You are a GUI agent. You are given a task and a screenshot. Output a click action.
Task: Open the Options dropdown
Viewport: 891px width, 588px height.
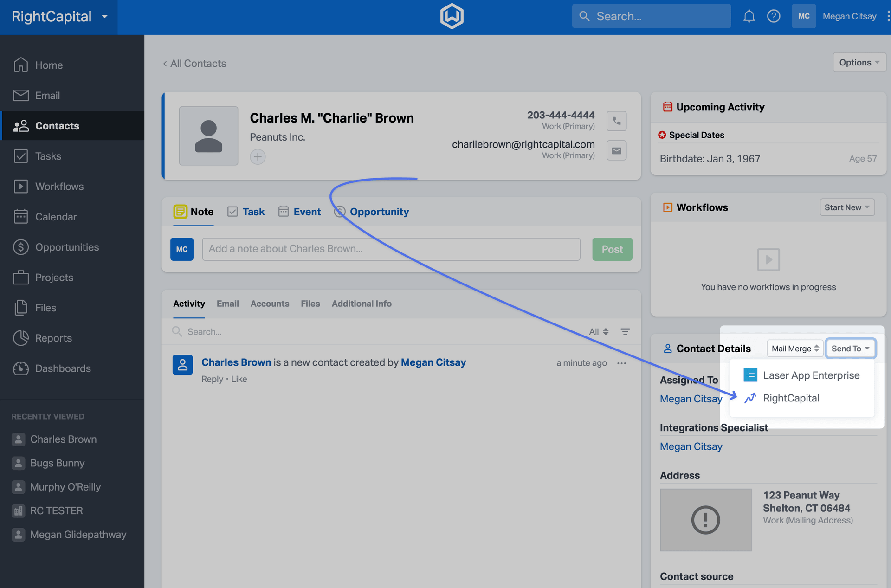tap(859, 62)
